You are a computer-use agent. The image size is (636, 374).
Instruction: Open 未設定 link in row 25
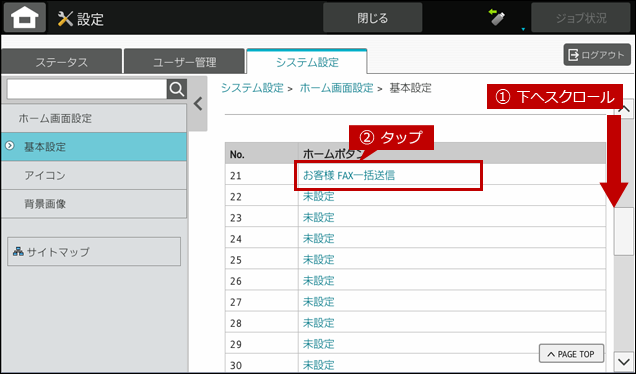(x=318, y=260)
